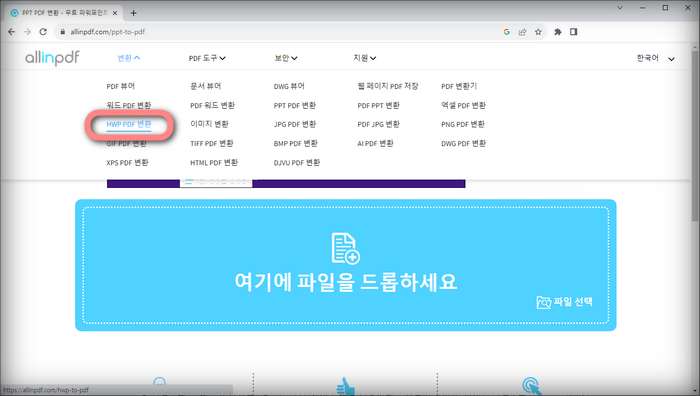The width and height of the screenshot is (700, 396).
Task: Select 이미지 변환
Action: (209, 124)
